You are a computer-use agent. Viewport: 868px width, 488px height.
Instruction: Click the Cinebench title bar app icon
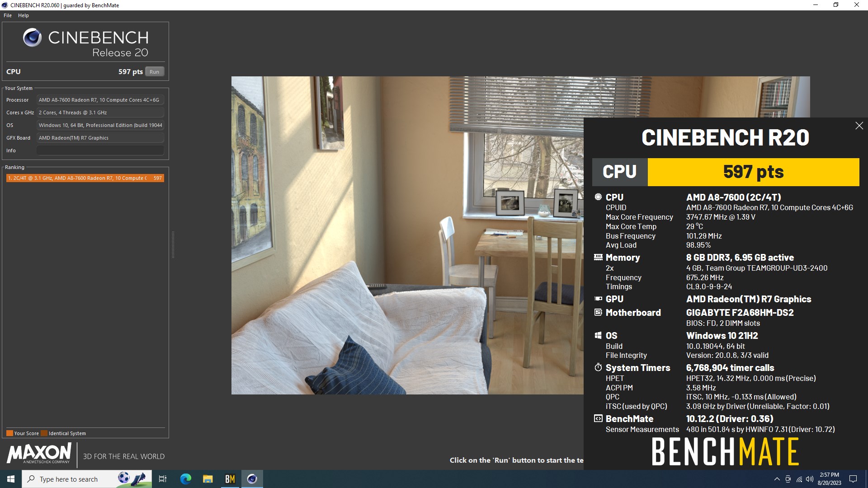click(x=5, y=5)
